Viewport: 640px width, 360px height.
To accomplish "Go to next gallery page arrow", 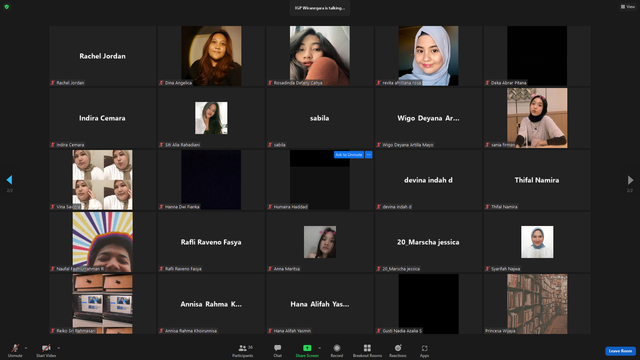I will tap(630, 180).
